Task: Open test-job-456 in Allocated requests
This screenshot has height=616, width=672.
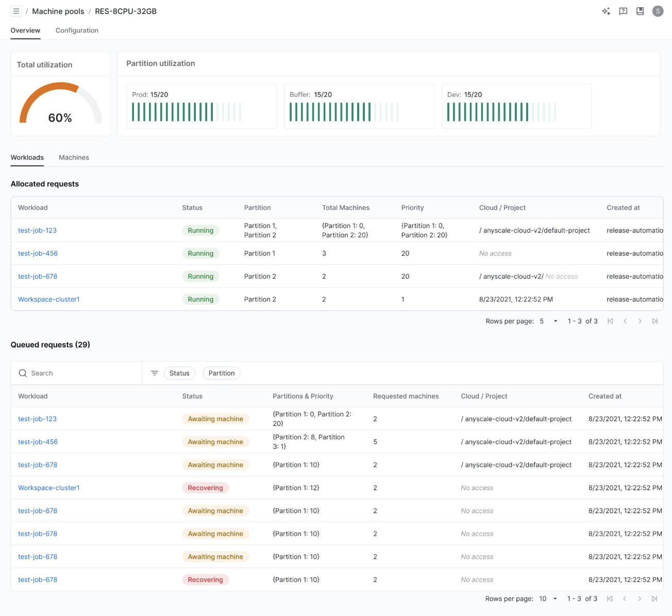Action: [38, 253]
